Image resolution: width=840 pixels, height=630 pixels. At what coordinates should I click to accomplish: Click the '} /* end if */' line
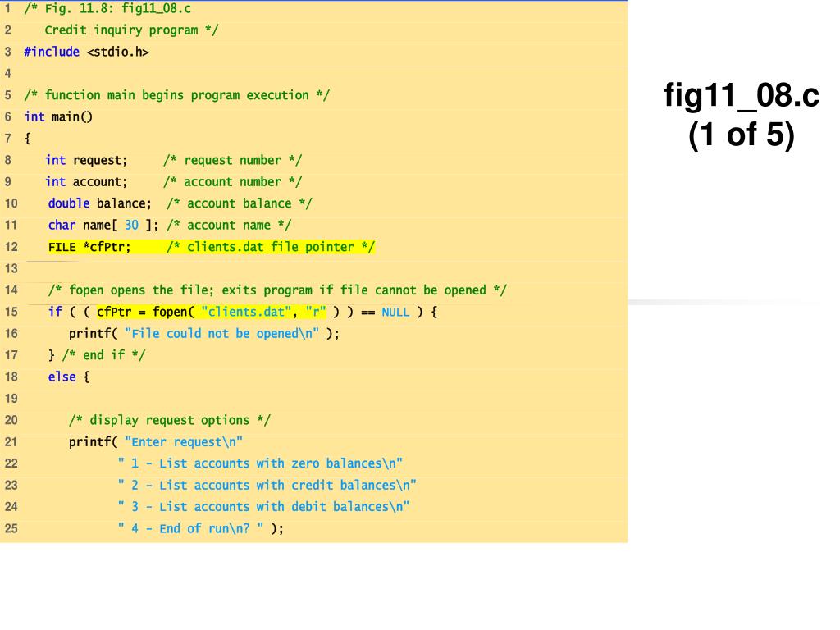pyautogui.click(x=97, y=355)
